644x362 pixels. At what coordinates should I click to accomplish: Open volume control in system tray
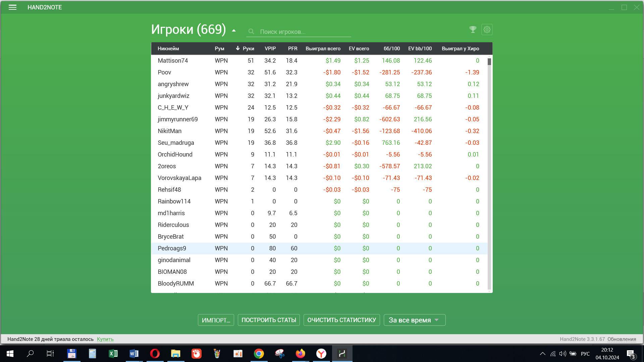[562, 354]
